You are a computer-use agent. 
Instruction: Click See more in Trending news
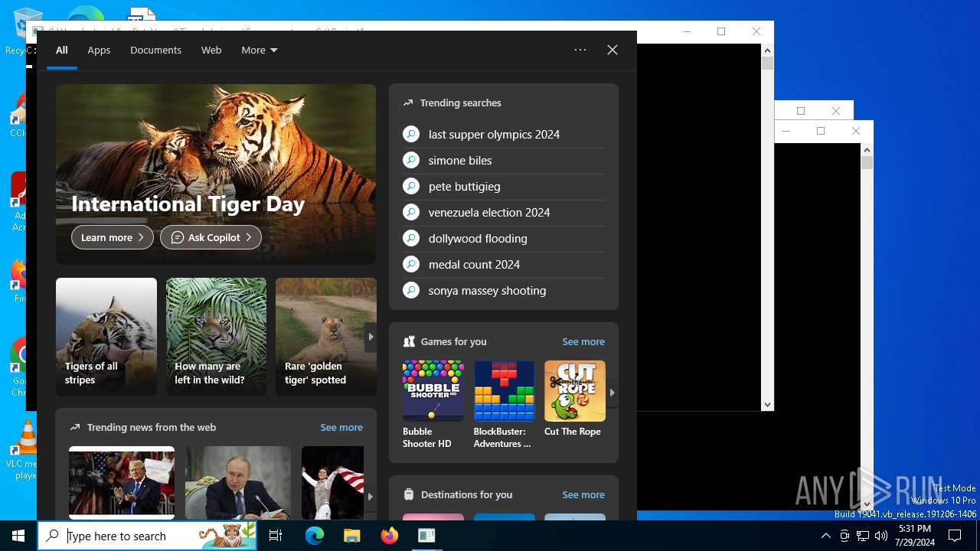pyautogui.click(x=341, y=427)
